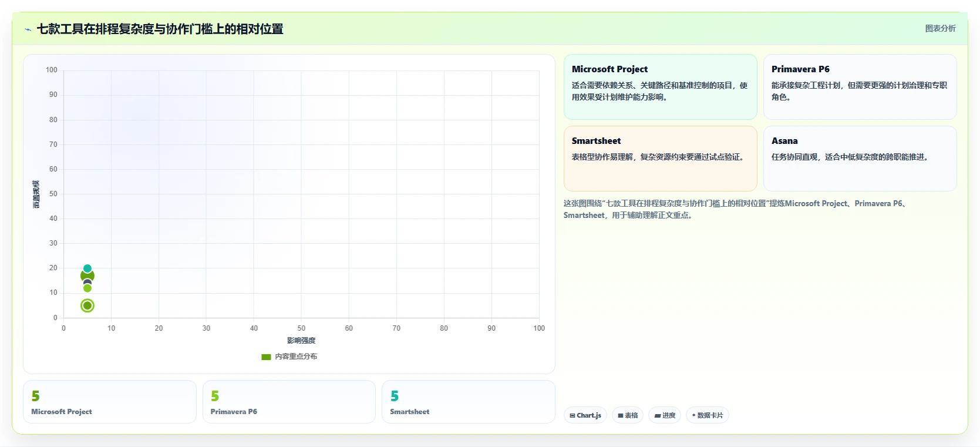Screen dimensions: 980x447
Task: Click the y-axis tick label 100
Action: pos(52,70)
